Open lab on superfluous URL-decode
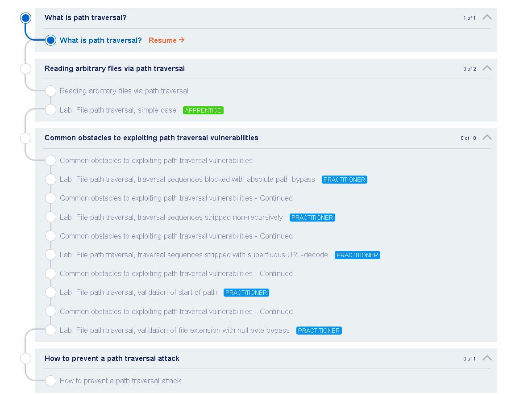 [x=194, y=255]
